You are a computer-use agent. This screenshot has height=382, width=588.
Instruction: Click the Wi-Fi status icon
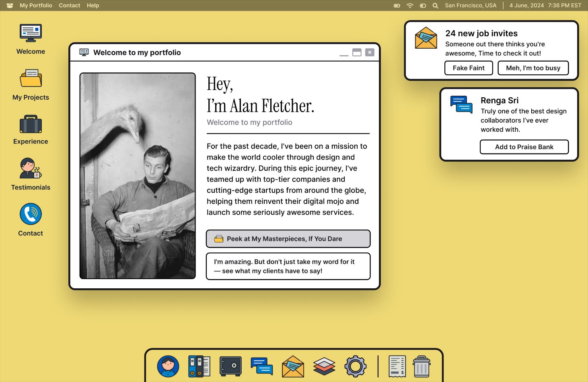[409, 6]
